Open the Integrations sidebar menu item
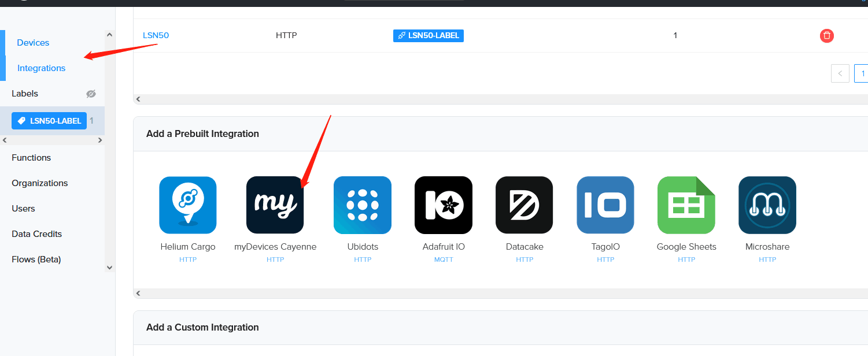868x356 pixels. tap(41, 68)
